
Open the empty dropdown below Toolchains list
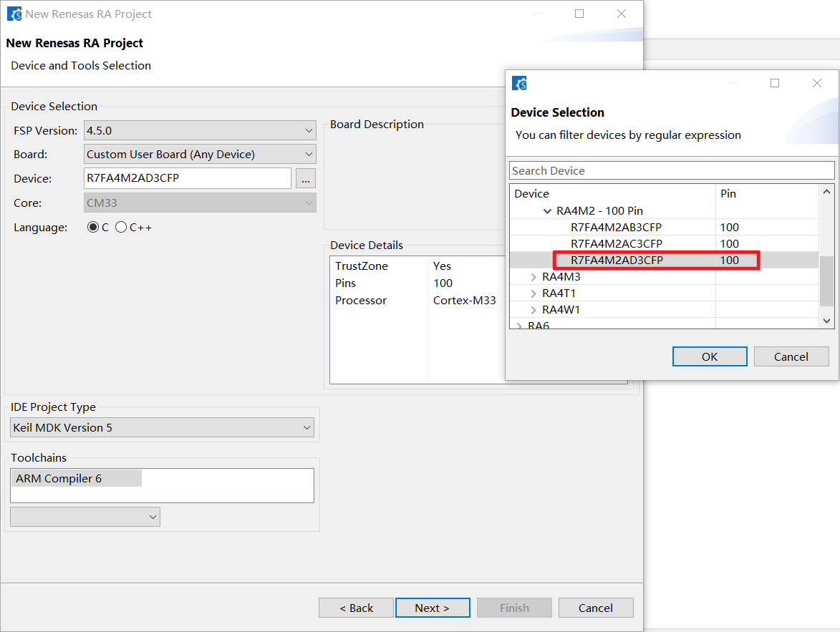(85, 517)
